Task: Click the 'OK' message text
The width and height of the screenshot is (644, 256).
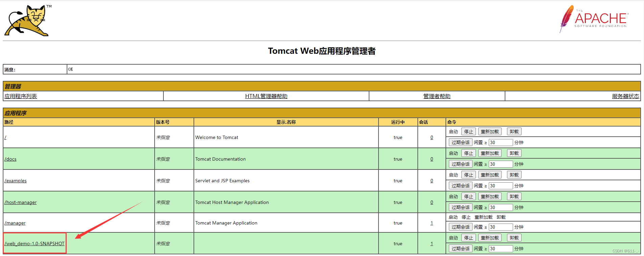Action: (x=70, y=69)
